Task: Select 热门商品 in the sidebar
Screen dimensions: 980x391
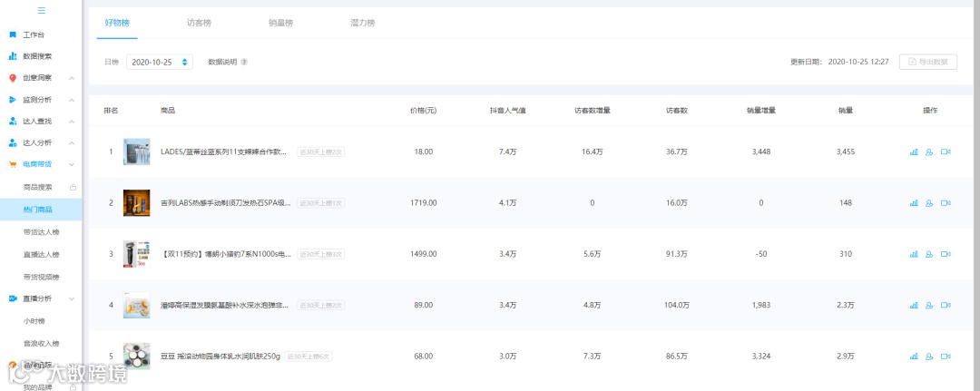Action: click(41, 210)
